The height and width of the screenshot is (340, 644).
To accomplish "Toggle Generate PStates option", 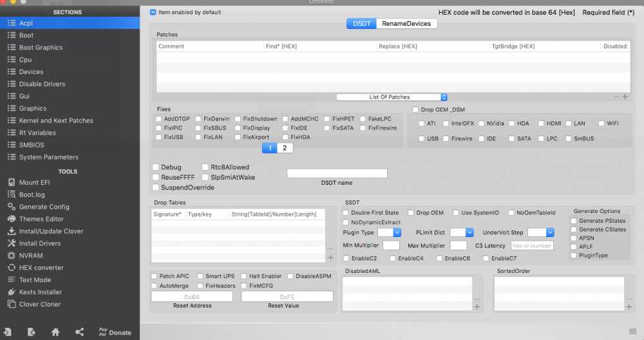I will [574, 221].
